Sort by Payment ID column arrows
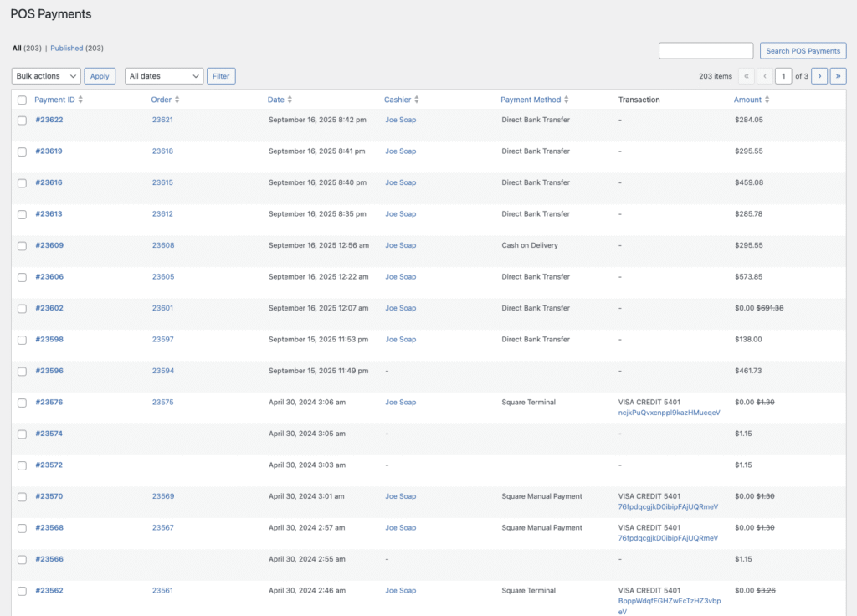The image size is (857, 616). pyautogui.click(x=80, y=100)
